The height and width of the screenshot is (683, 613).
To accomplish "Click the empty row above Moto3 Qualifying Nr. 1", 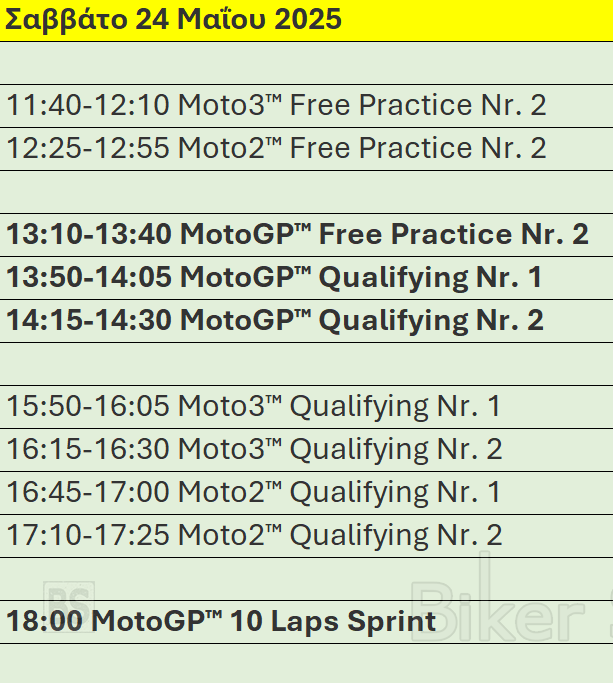I will click(x=306, y=364).
